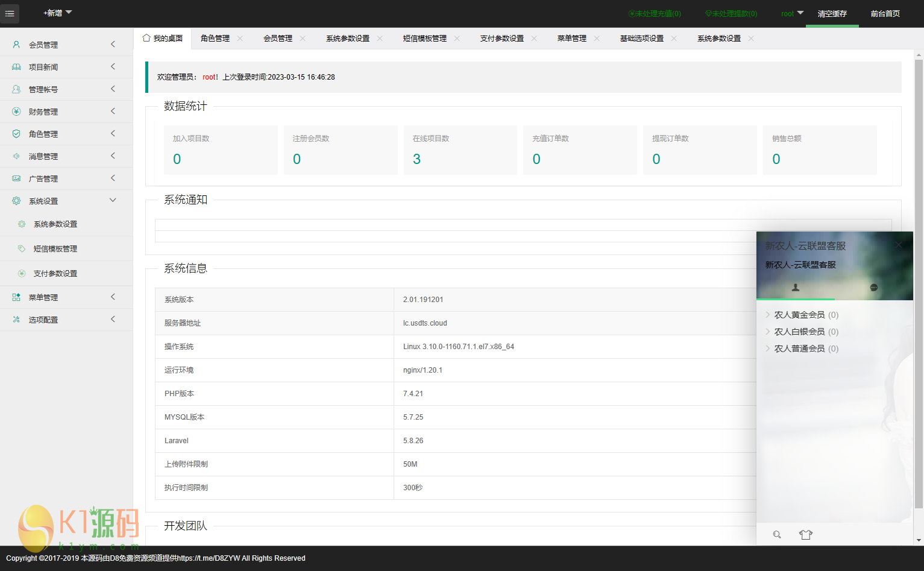Open the chat widget skin shirt icon
Screen dimensions: 924x571
point(806,535)
